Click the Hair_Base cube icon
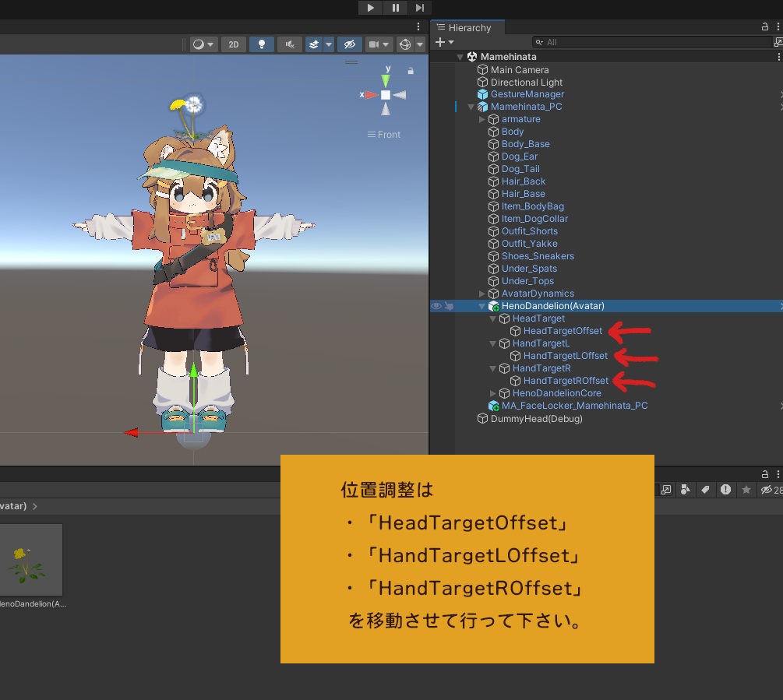Screen dimensions: 783x700 click(493, 194)
